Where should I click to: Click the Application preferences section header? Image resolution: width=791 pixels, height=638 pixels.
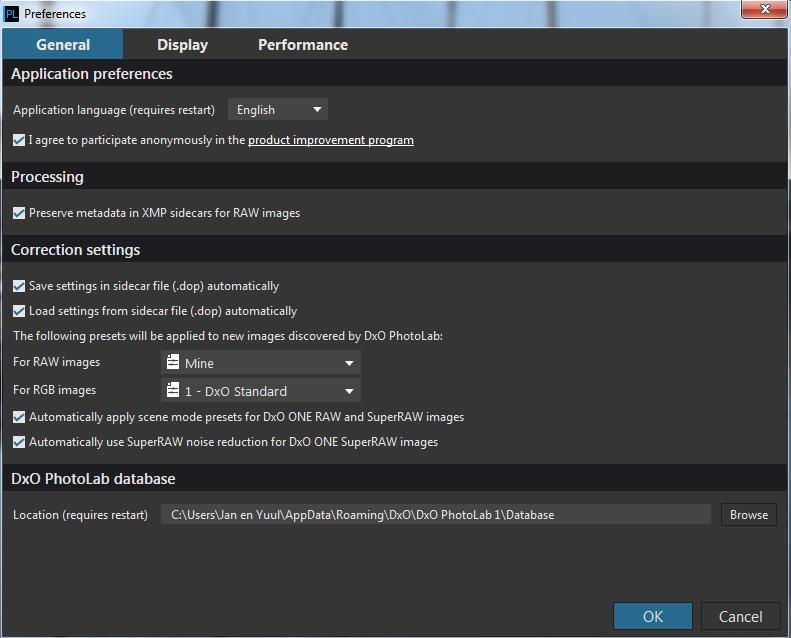click(394, 74)
